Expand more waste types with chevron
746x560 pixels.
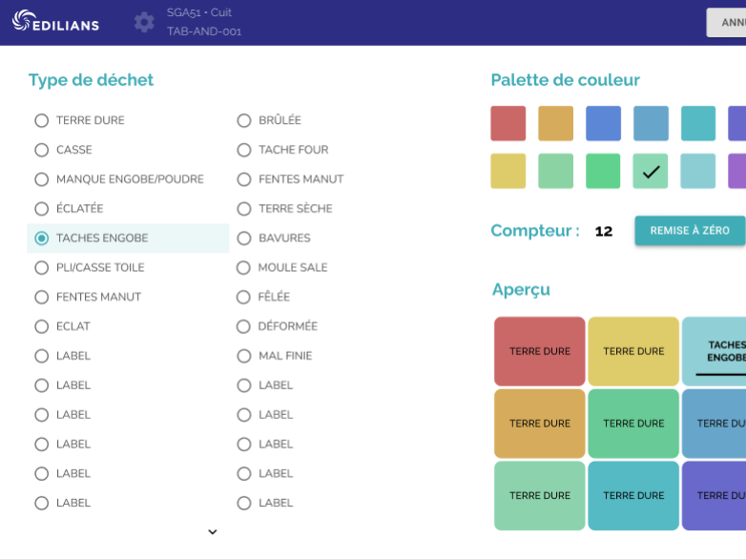(x=213, y=531)
